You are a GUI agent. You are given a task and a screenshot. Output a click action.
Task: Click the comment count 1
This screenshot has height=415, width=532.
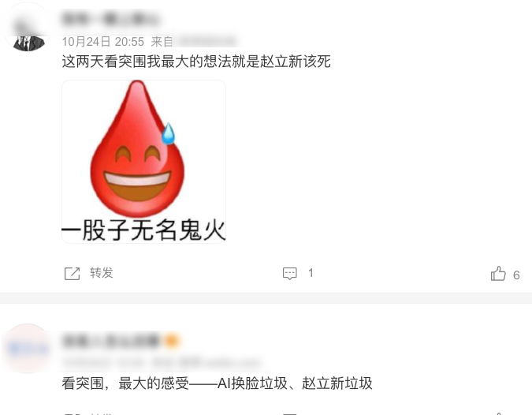(x=311, y=273)
